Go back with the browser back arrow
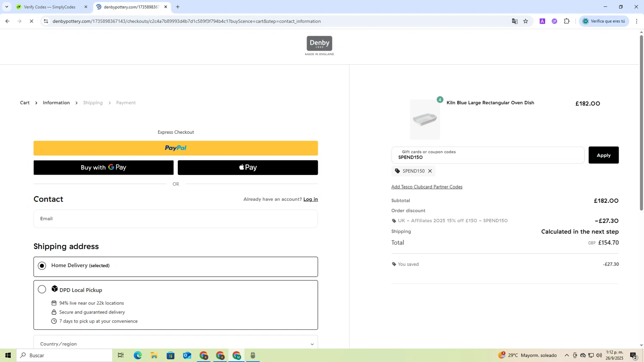This screenshot has width=644, height=362. (7, 21)
